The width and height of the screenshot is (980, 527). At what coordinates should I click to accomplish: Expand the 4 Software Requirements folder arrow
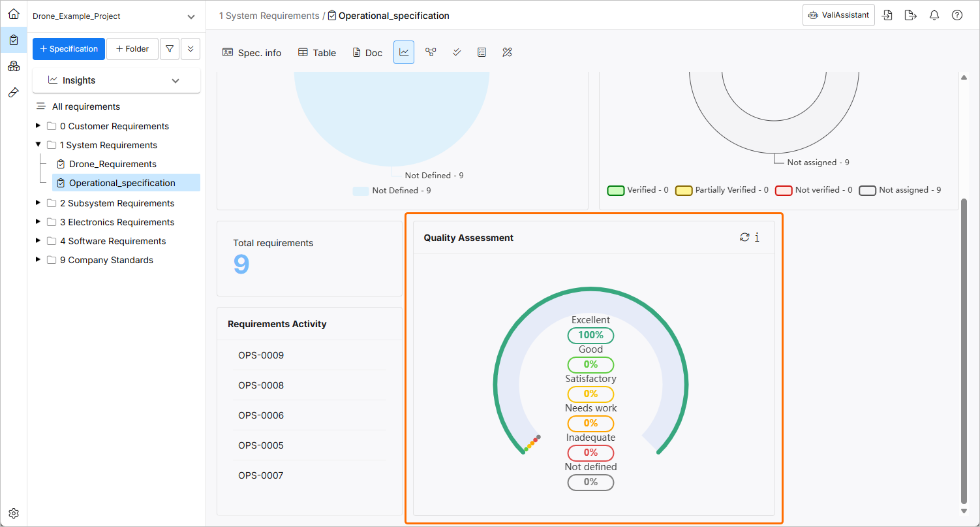coord(38,241)
